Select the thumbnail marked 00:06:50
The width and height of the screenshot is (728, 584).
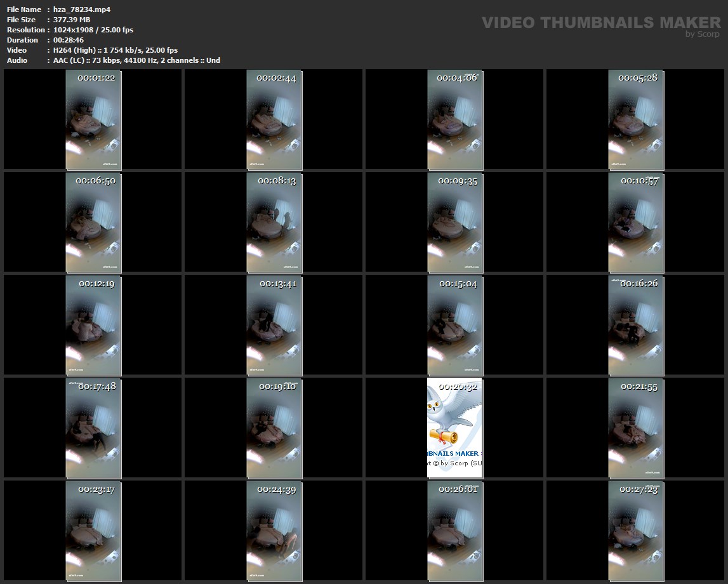coord(93,223)
